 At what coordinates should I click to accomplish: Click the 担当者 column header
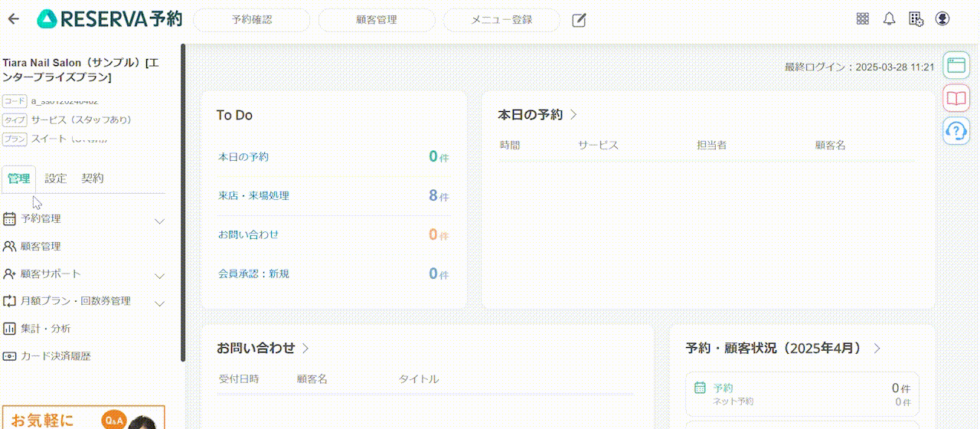point(711,145)
